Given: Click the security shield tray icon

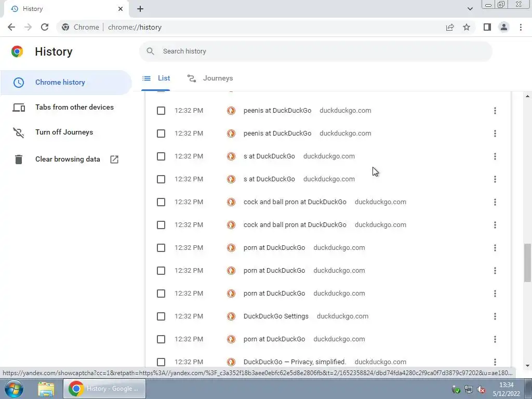Looking at the screenshot, I should click(456, 390).
